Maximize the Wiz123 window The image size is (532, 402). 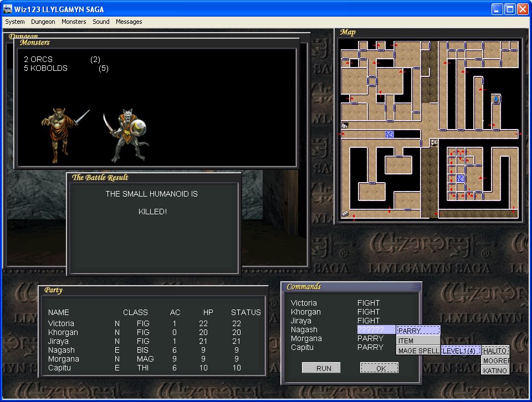pos(510,9)
